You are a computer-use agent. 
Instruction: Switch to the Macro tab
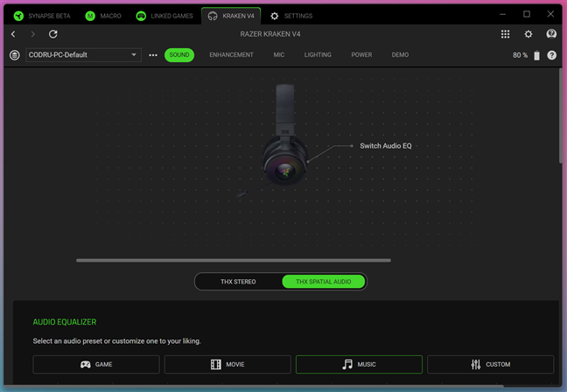(x=103, y=16)
